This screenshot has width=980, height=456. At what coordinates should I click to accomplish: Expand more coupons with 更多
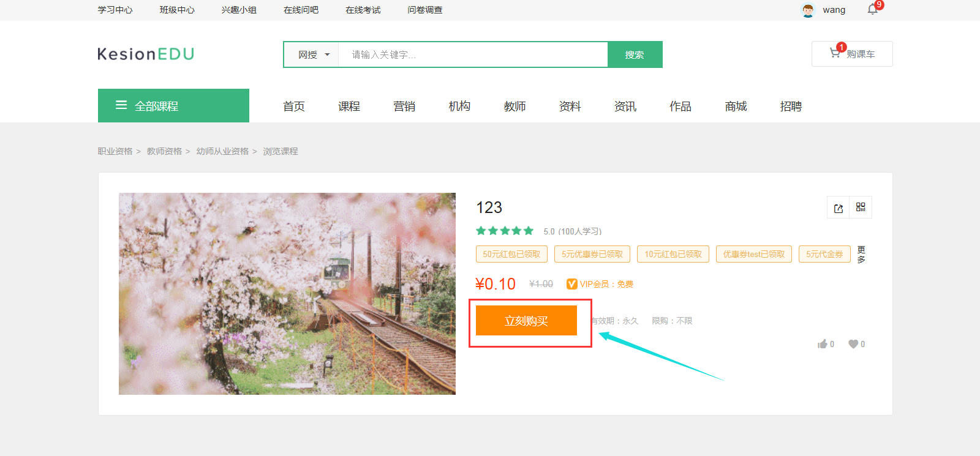(x=861, y=255)
